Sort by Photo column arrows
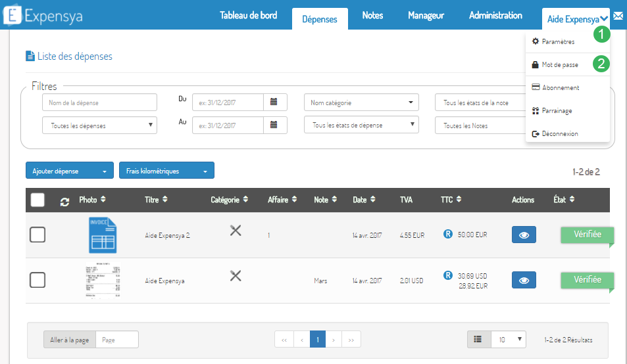The height and width of the screenshot is (364, 627). (x=103, y=199)
